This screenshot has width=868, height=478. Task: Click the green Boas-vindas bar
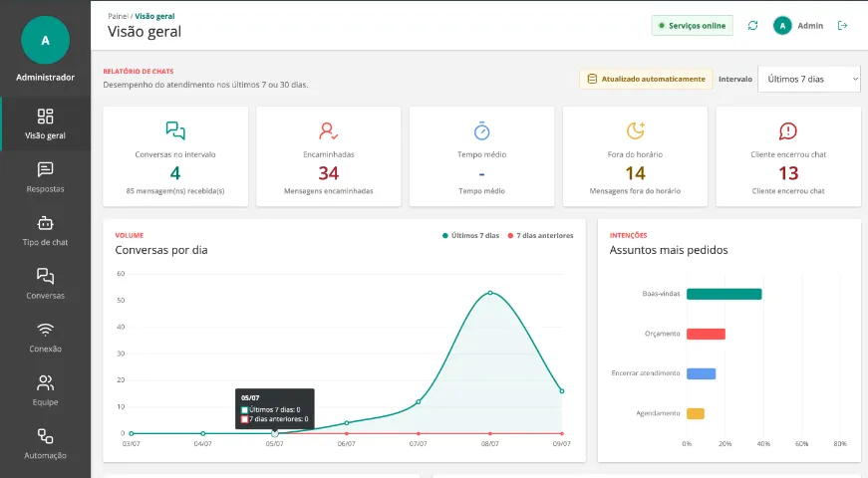pyautogui.click(x=724, y=294)
